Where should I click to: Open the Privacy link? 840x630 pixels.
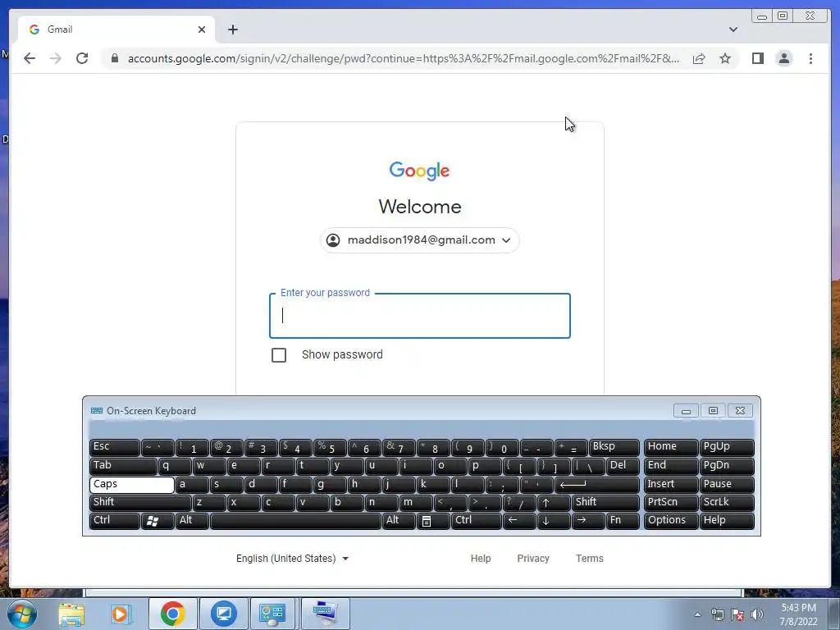pyautogui.click(x=533, y=558)
